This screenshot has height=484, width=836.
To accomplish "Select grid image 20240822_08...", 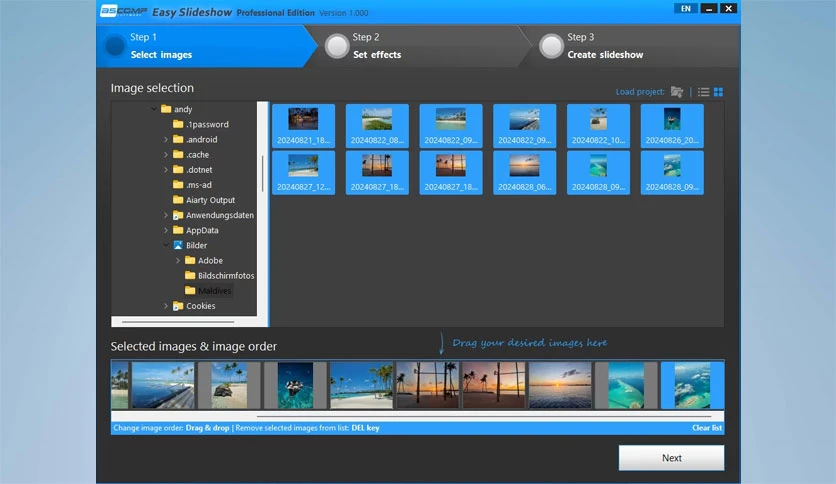I will click(377, 126).
